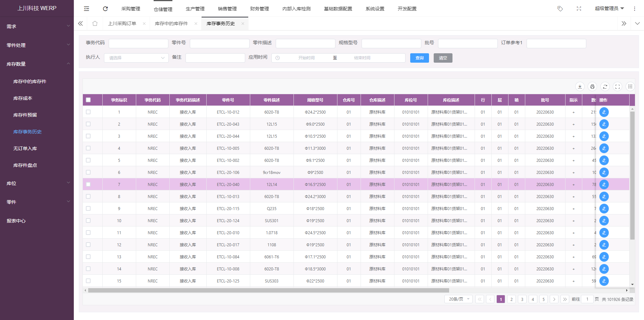Check the checkbox for row 6
The image size is (644, 320).
pos(88,172)
